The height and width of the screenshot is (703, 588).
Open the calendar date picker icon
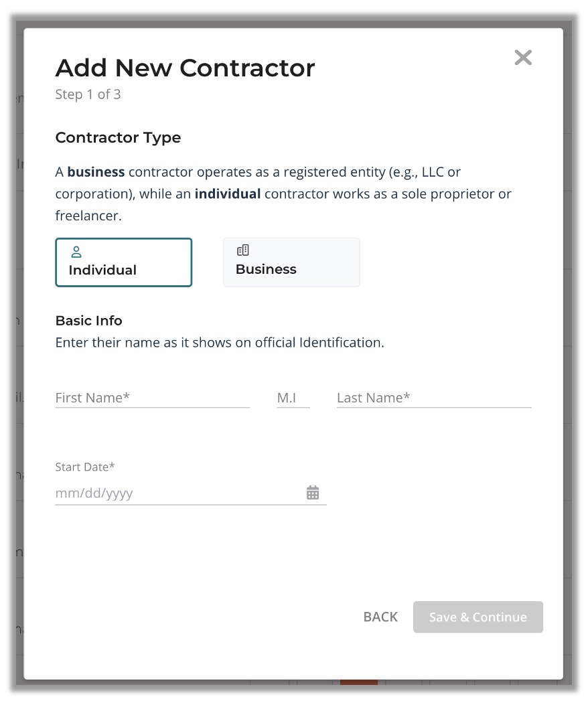click(x=313, y=492)
